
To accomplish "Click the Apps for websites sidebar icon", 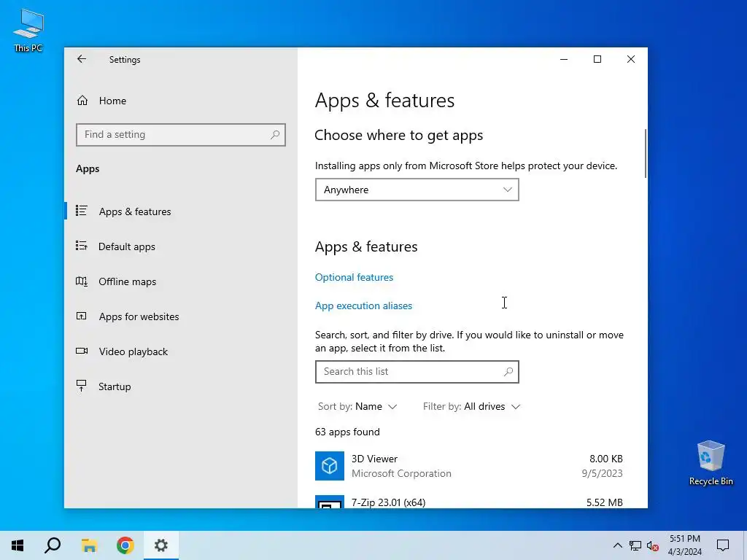I will coord(82,316).
